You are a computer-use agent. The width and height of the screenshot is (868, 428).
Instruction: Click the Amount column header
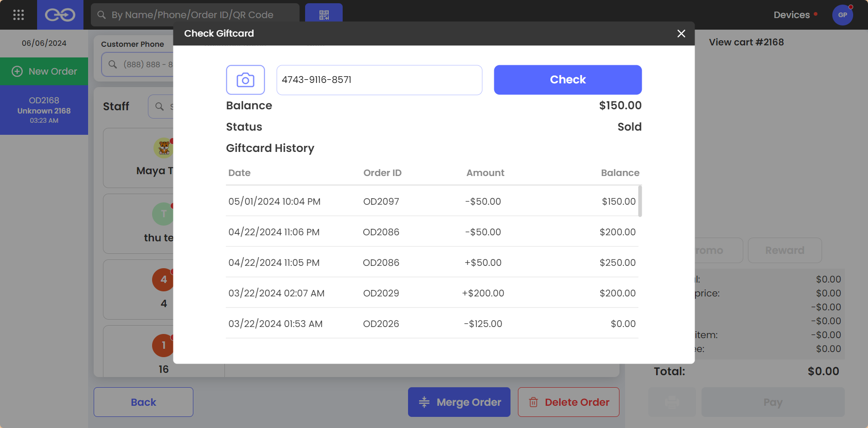pyautogui.click(x=485, y=173)
